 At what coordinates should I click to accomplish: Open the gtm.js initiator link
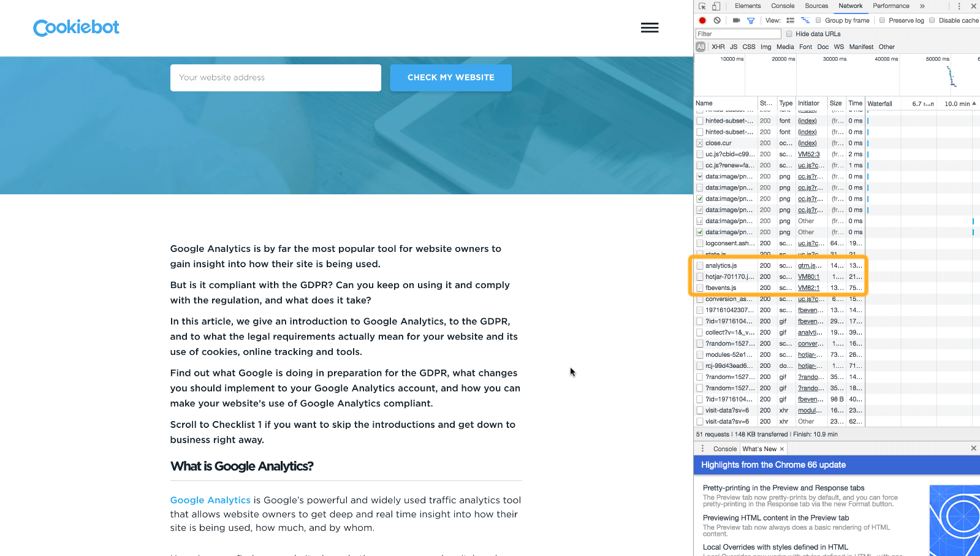(810, 265)
